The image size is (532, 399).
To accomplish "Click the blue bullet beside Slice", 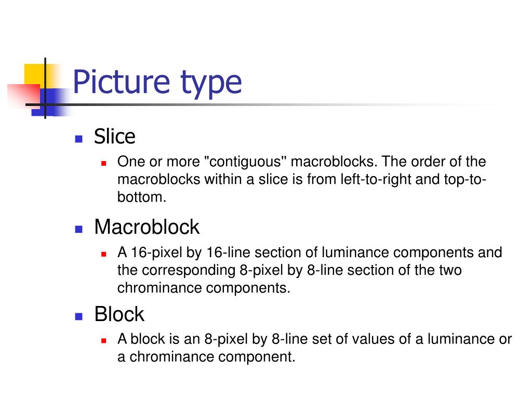I will point(79,138).
